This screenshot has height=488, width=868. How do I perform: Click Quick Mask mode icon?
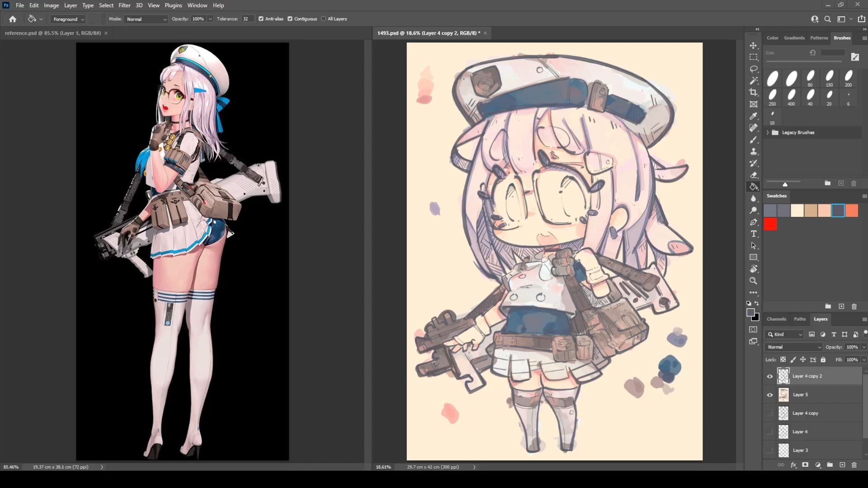click(x=753, y=329)
